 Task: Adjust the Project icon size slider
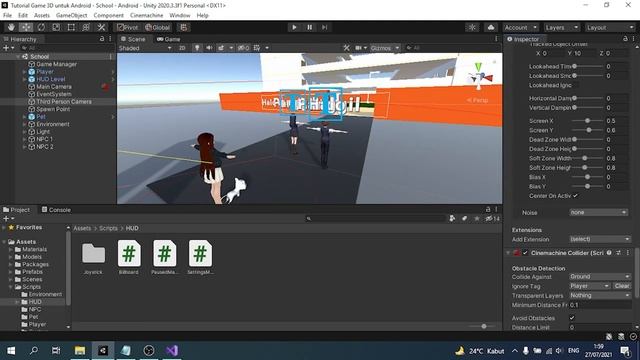pyautogui.click(x=483, y=327)
